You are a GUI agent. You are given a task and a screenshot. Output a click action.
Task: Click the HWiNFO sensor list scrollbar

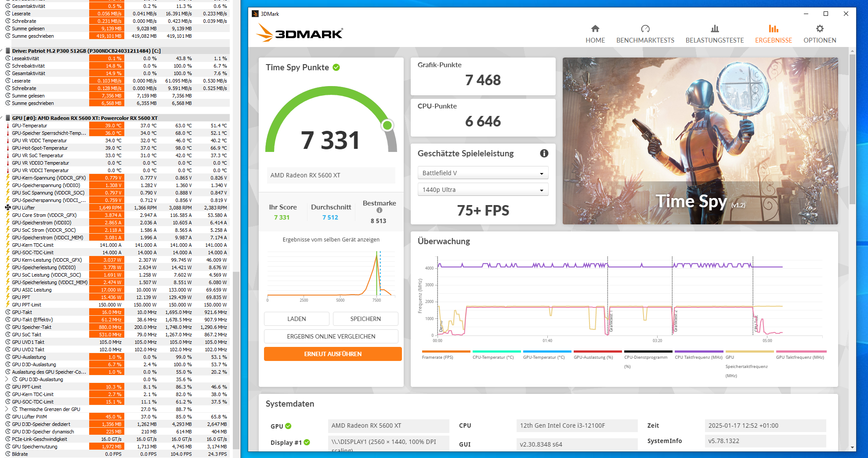click(236, 360)
